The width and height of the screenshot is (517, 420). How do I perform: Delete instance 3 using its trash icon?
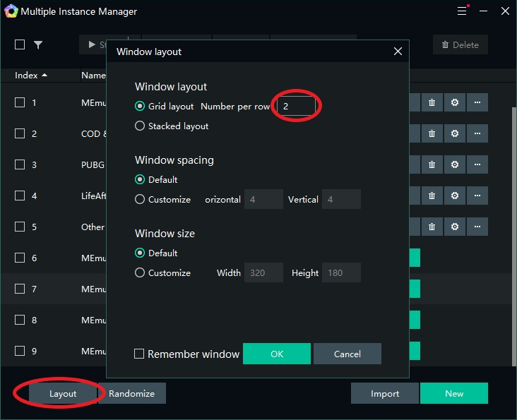[432, 164]
